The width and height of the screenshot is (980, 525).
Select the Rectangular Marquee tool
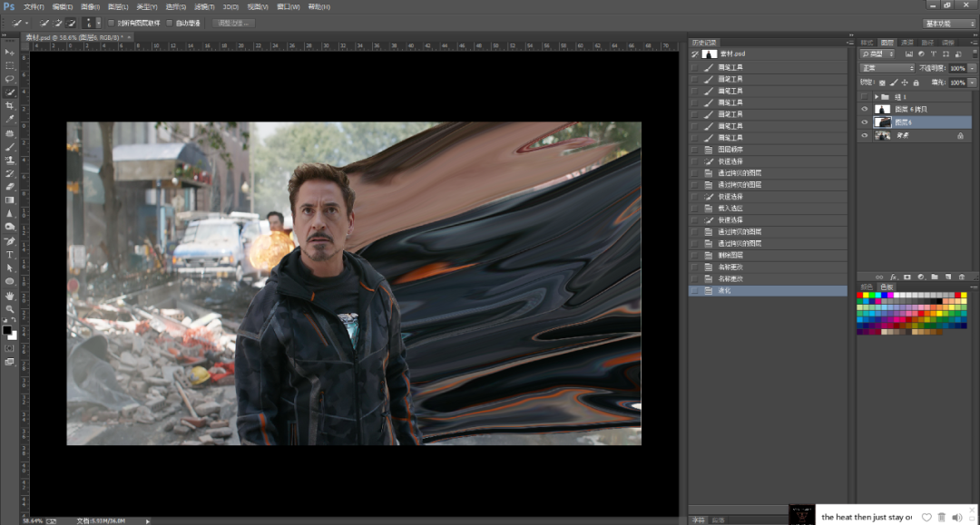(9, 65)
